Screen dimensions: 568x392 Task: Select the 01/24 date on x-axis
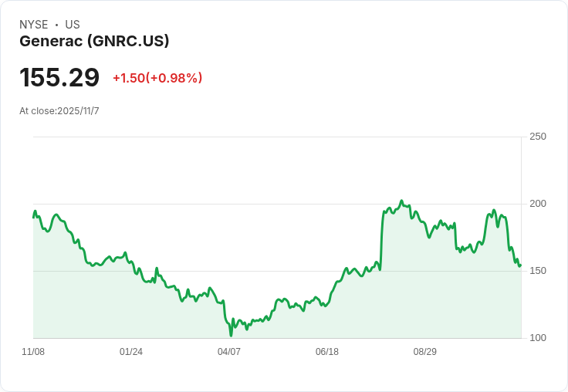tap(131, 352)
